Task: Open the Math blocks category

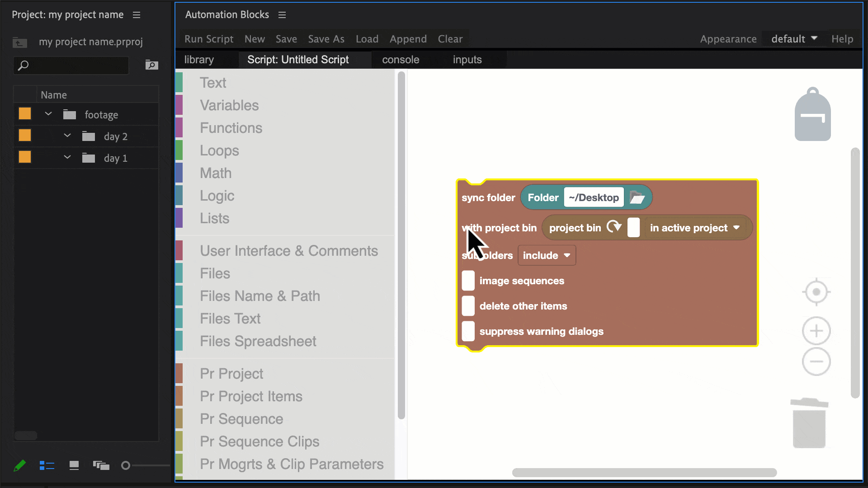Action: tap(216, 173)
